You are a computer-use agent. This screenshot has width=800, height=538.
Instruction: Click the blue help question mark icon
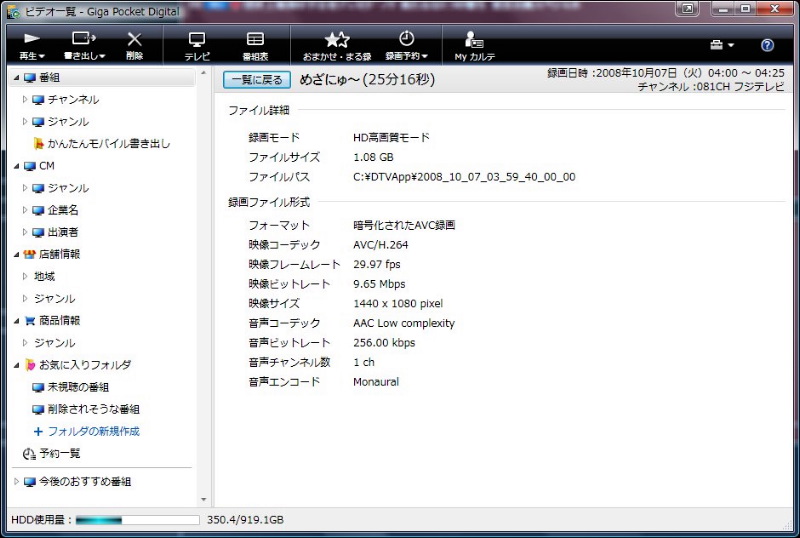(x=767, y=45)
